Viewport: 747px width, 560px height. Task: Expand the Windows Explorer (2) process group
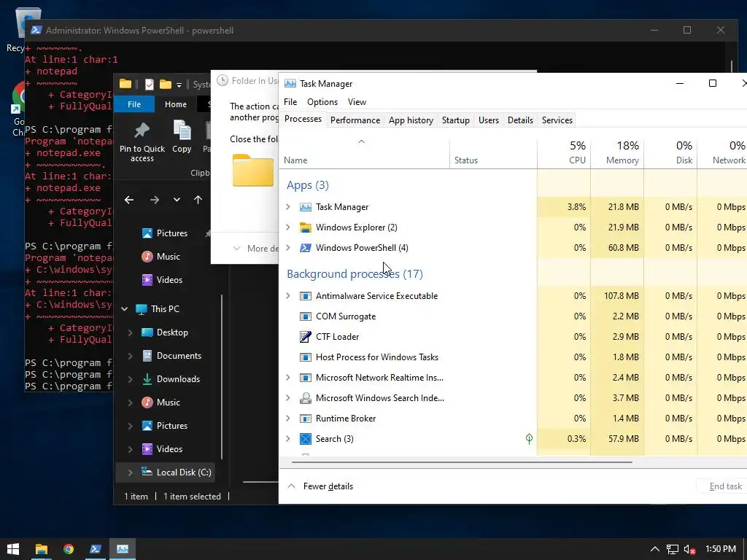pyautogui.click(x=287, y=227)
